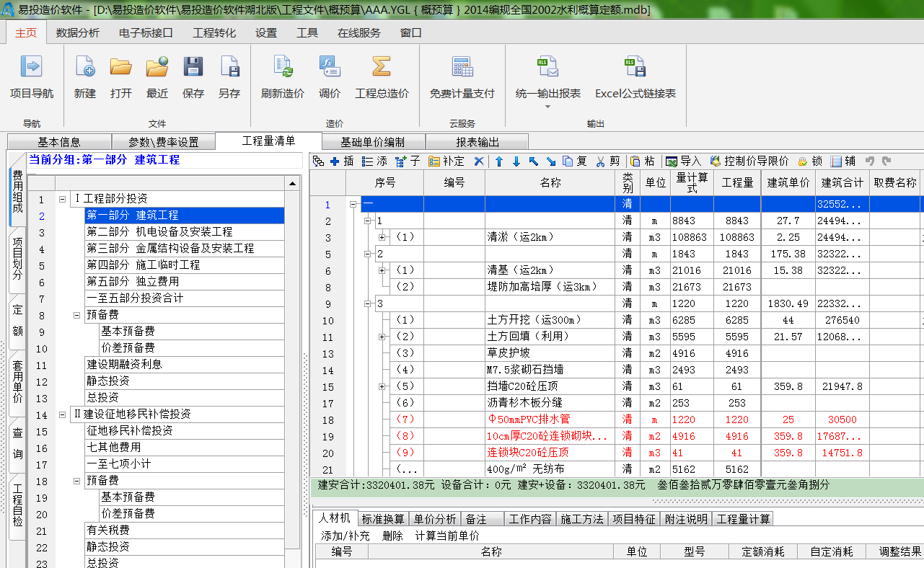The width and height of the screenshot is (924, 568).
Task: Expand the 清淤（运2km） row
Action: [382, 237]
